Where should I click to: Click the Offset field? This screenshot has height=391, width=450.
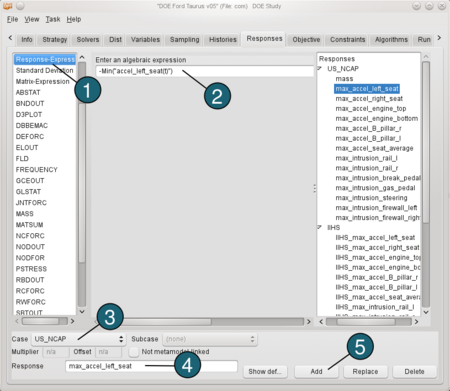click(x=108, y=352)
